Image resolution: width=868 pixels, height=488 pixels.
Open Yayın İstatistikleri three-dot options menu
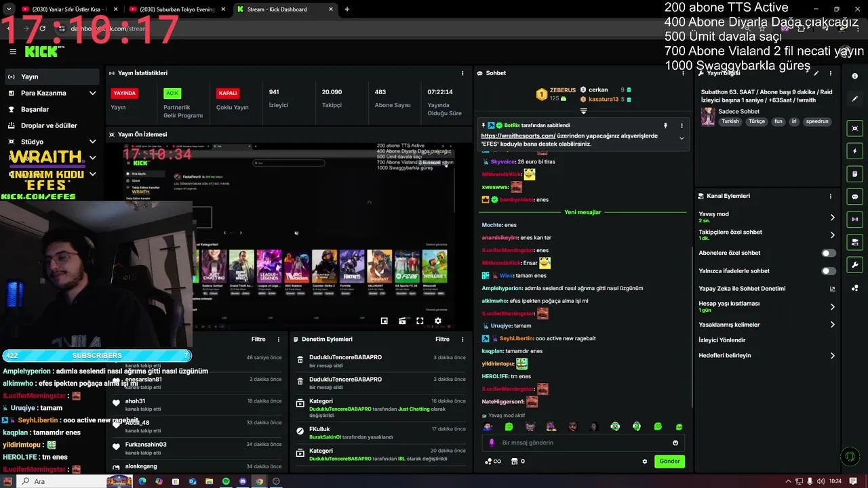pos(462,73)
